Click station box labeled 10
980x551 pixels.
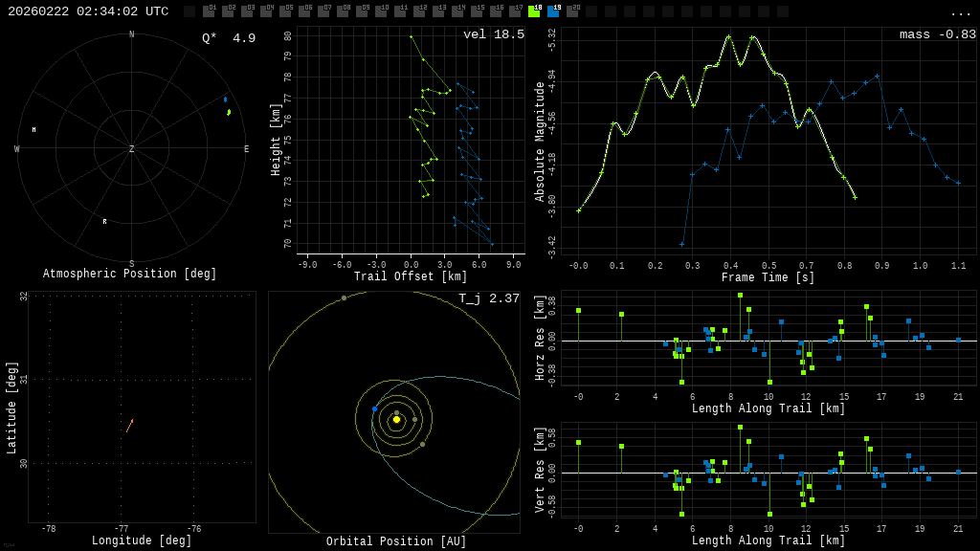[381, 11]
